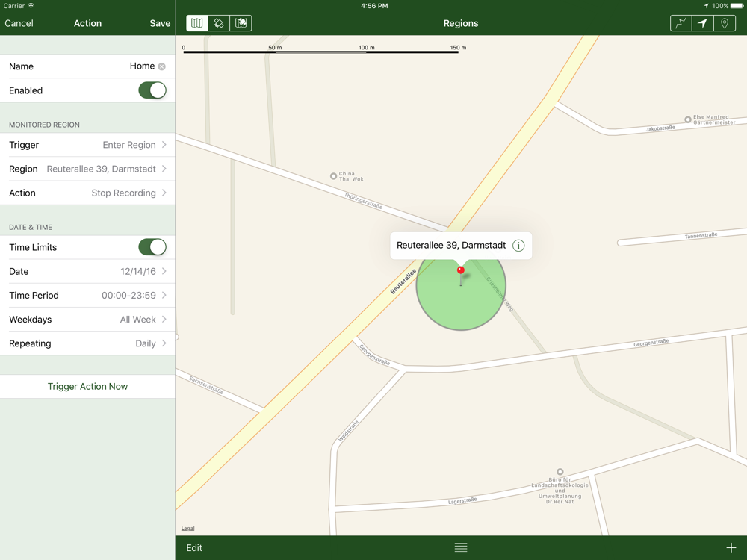
Task: Tap the Thüringerstraße label
Action: click(x=364, y=200)
